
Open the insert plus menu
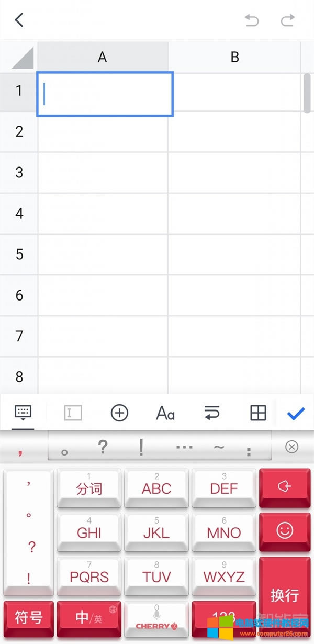[x=119, y=413]
